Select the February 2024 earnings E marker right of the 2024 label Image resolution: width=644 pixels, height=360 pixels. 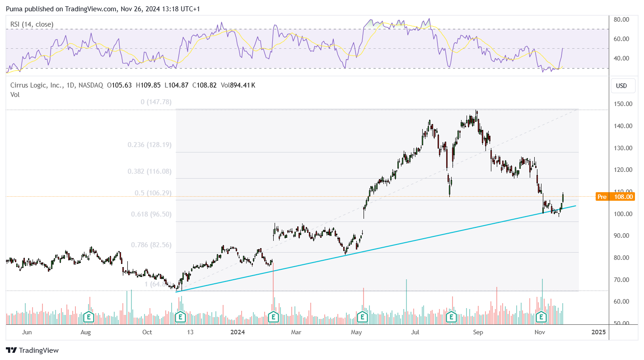tap(273, 317)
